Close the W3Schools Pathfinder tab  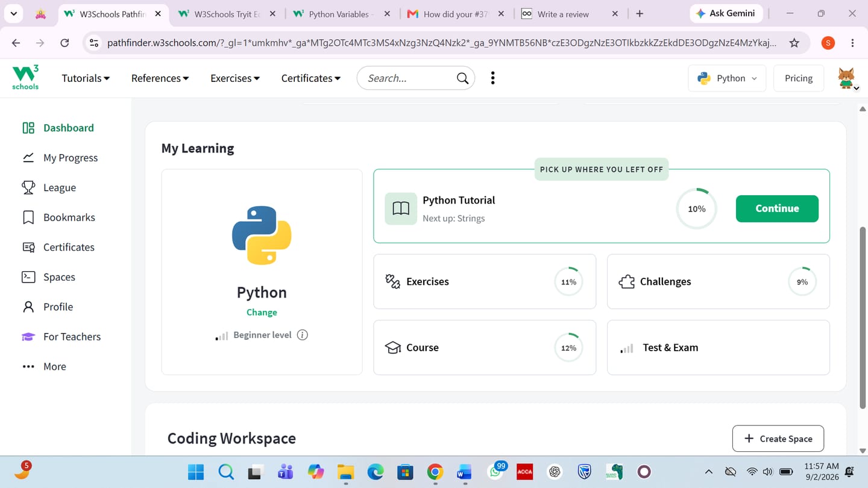(158, 14)
